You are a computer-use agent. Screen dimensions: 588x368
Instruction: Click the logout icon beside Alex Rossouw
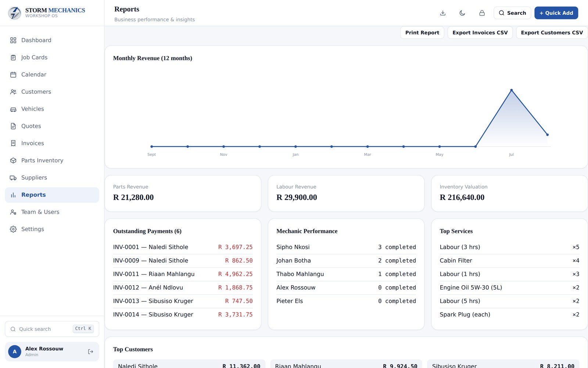90,352
